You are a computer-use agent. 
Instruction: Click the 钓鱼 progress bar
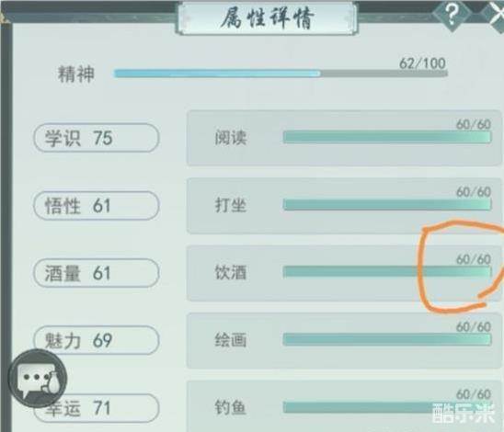coord(387,407)
